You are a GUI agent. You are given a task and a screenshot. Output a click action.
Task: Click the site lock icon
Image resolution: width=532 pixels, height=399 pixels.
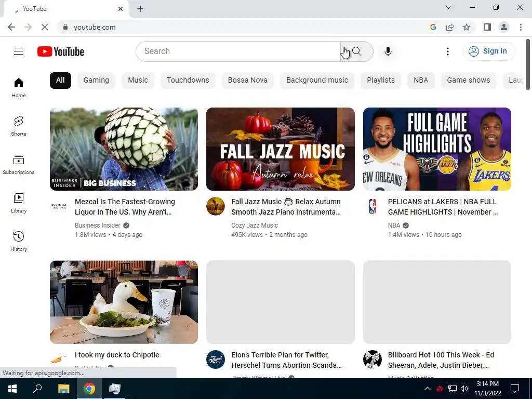click(x=65, y=27)
